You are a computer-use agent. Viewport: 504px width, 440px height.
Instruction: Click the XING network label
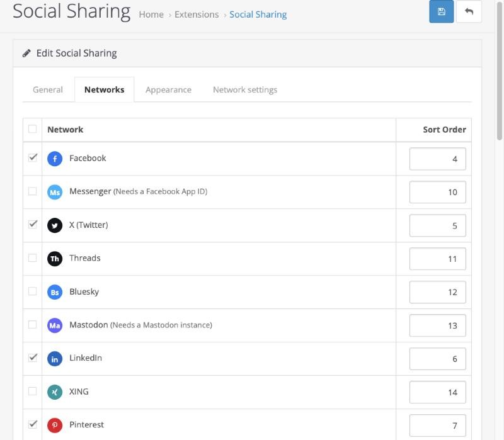[x=79, y=392]
